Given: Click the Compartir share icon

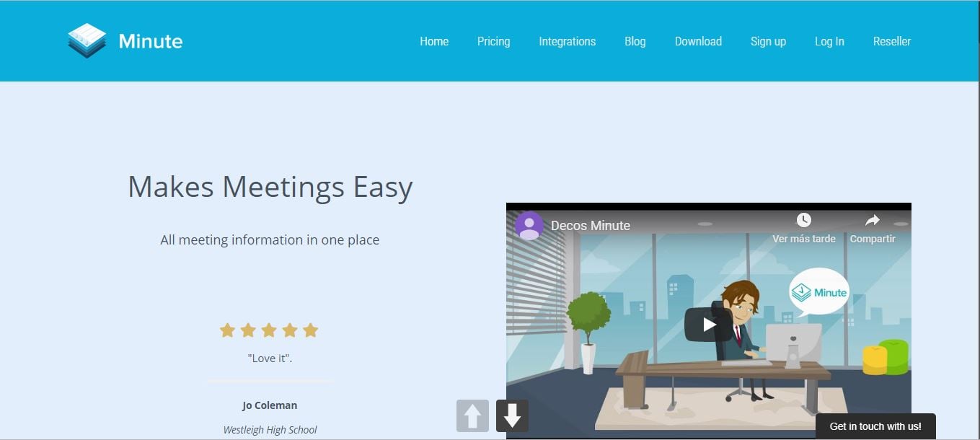Looking at the screenshot, I should tap(873, 220).
